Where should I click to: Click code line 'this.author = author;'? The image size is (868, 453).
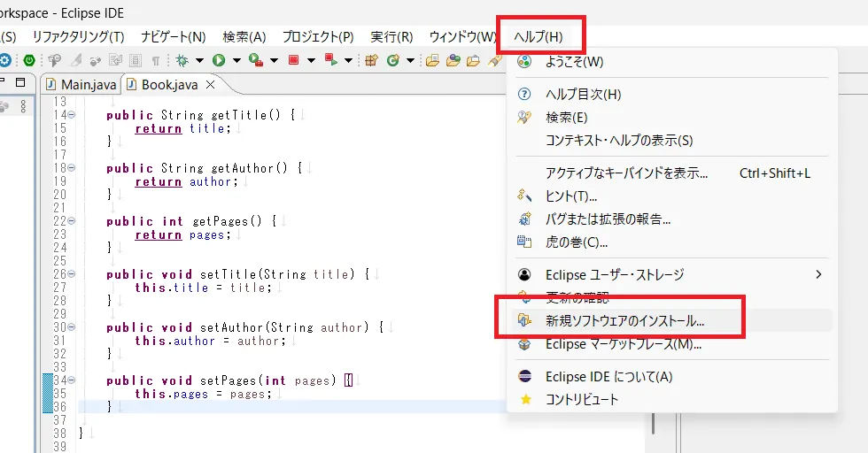[x=211, y=341]
